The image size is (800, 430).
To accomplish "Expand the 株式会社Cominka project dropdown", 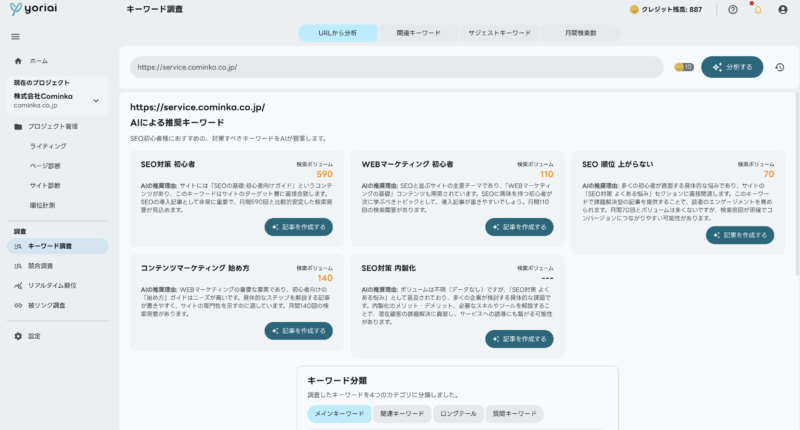I will (96, 99).
